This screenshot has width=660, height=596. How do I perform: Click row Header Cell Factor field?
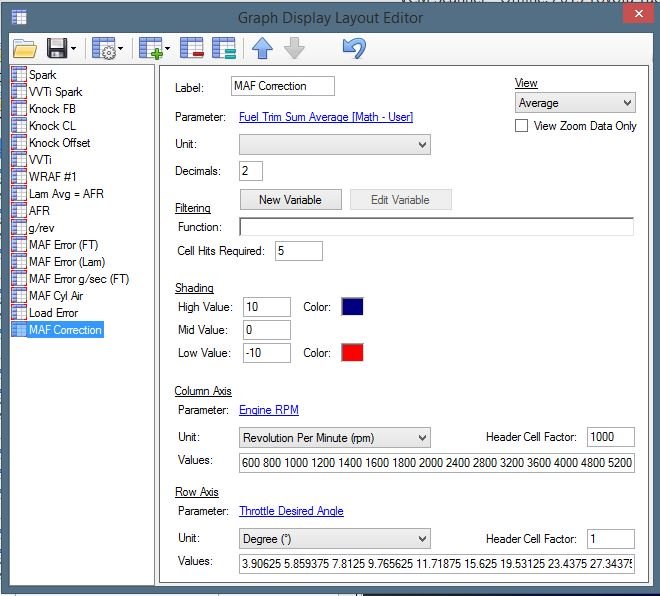tap(611, 539)
